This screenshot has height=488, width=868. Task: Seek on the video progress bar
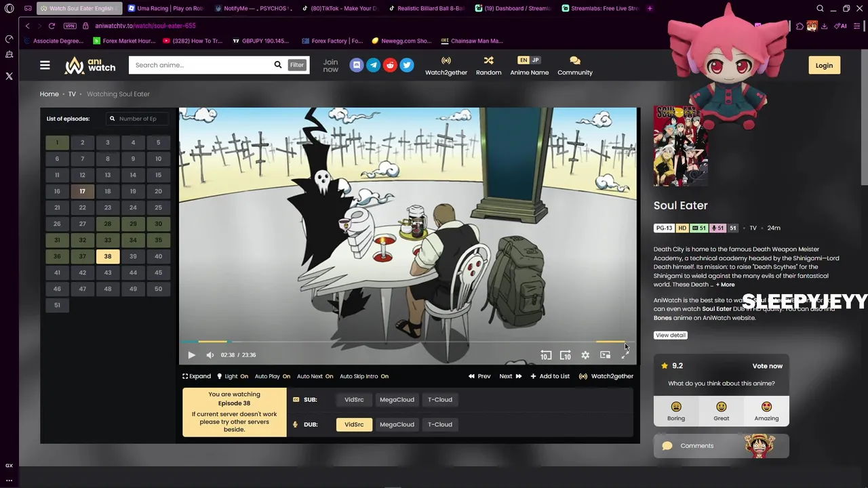pos(408,342)
